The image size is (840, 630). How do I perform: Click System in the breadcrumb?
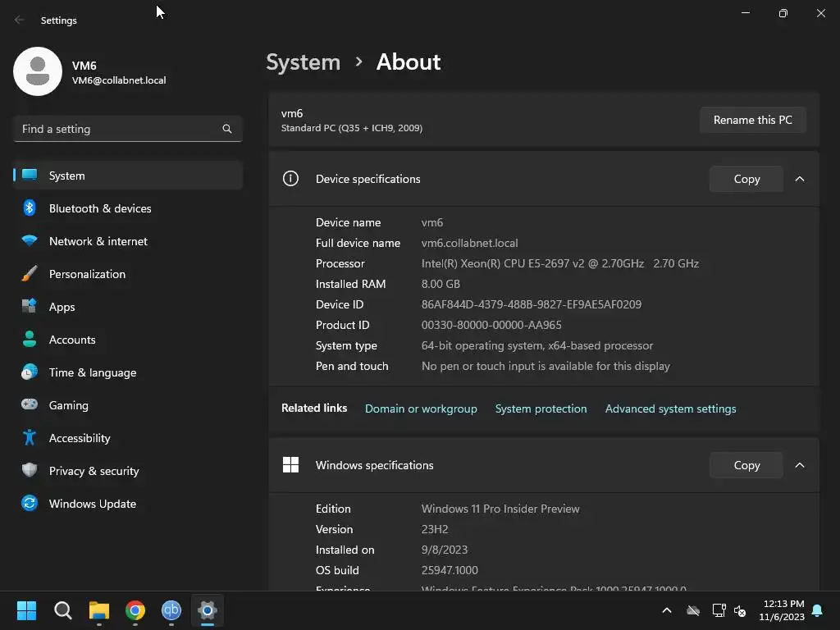coord(304,62)
